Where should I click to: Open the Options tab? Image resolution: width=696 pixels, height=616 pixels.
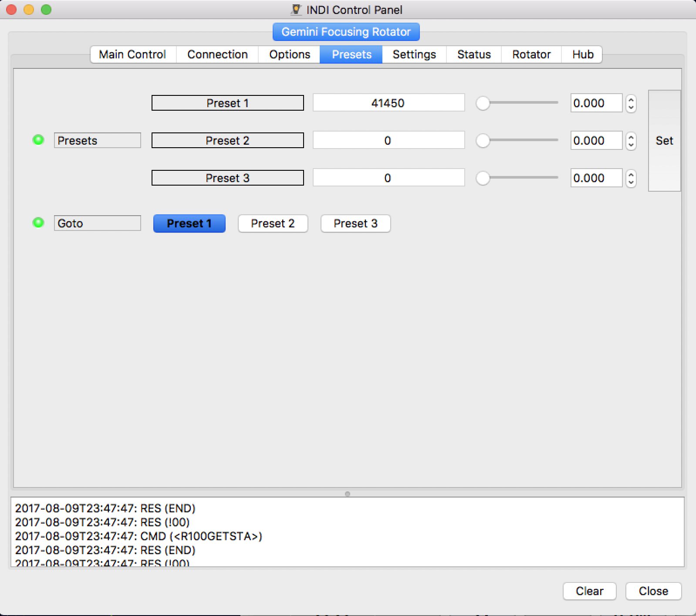[x=290, y=54]
